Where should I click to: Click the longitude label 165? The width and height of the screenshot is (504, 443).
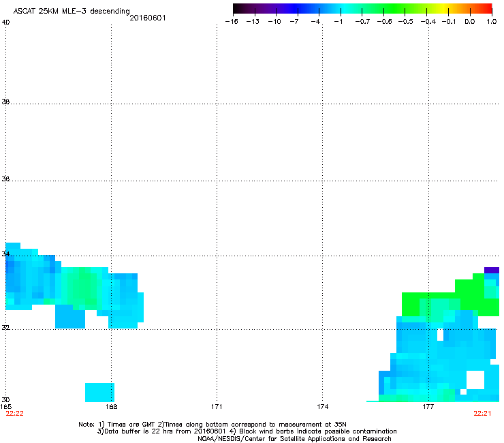[x=5, y=407]
